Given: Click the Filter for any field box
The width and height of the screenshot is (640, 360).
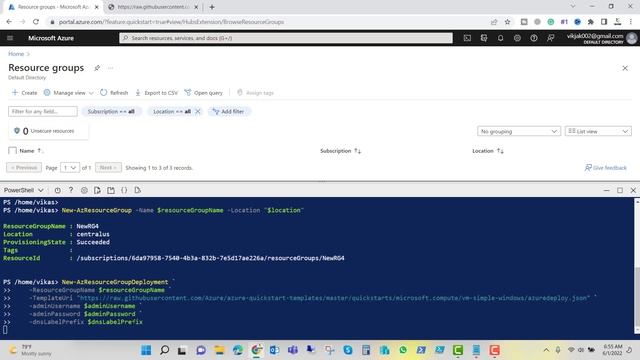Looking at the screenshot, I should [x=43, y=111].
